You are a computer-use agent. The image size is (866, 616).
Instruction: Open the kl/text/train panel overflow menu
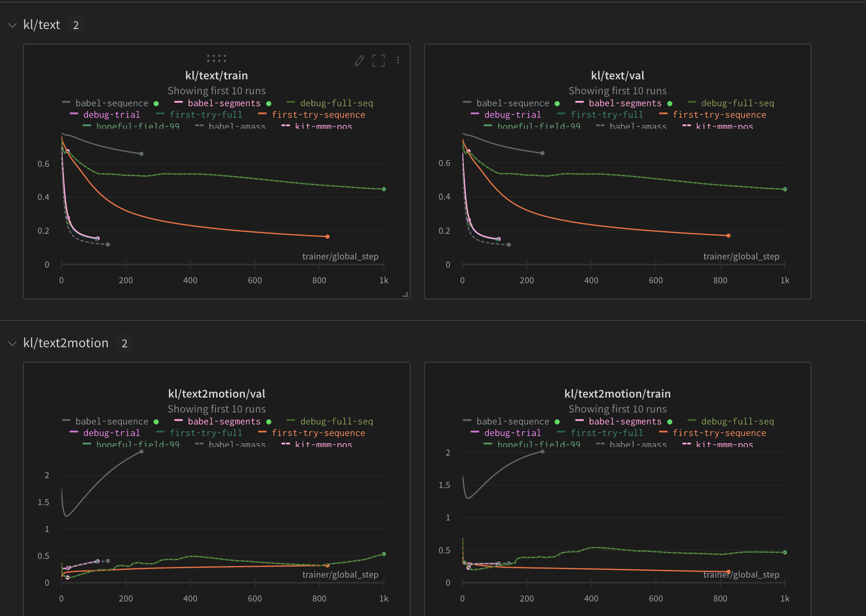point(398,61)
